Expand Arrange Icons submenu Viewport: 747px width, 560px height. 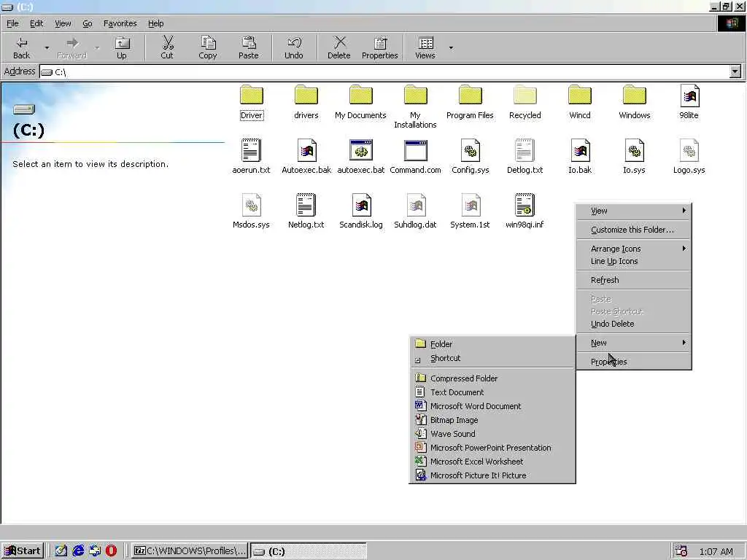(634, 249)
